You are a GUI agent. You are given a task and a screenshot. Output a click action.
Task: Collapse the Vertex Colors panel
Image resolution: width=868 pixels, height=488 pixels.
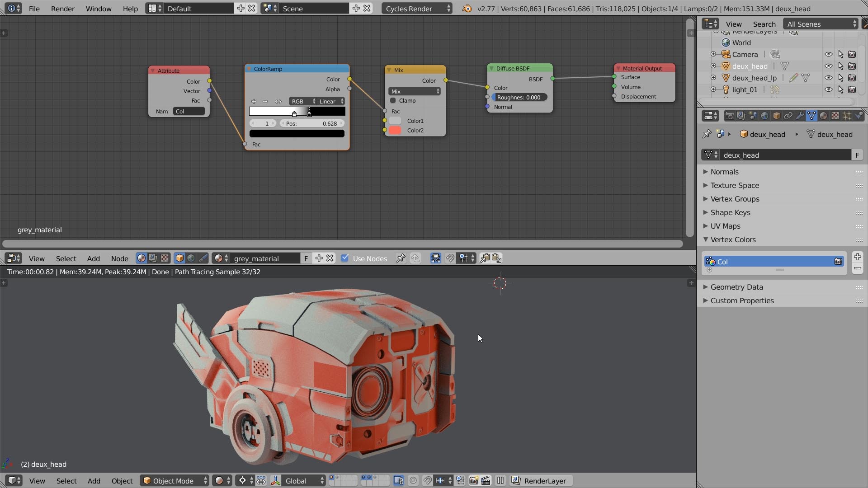coord(733,239)
